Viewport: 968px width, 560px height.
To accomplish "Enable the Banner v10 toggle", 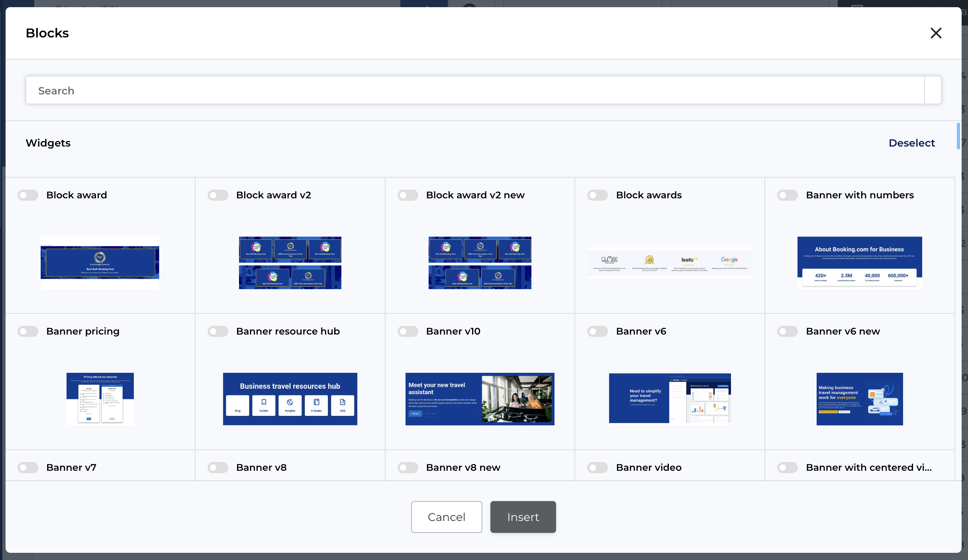I will 408,331.
